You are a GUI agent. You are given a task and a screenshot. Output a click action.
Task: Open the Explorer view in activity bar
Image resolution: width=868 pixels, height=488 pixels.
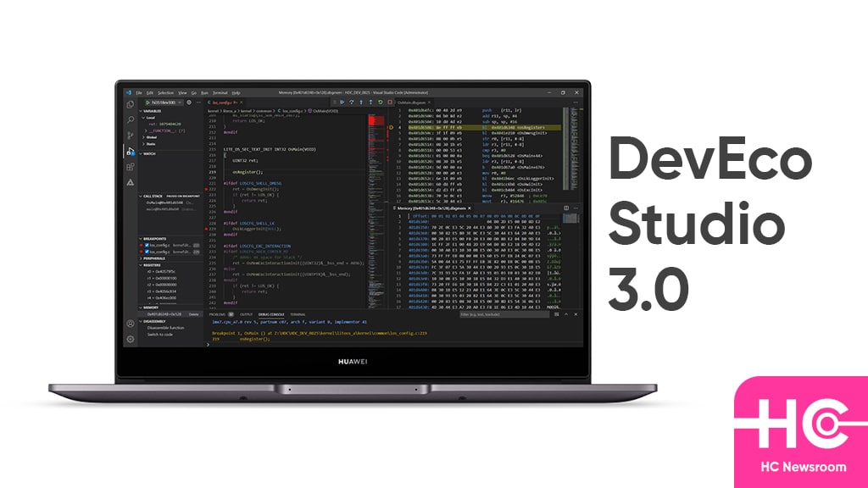pyautogui.click(x=130, y=104)
